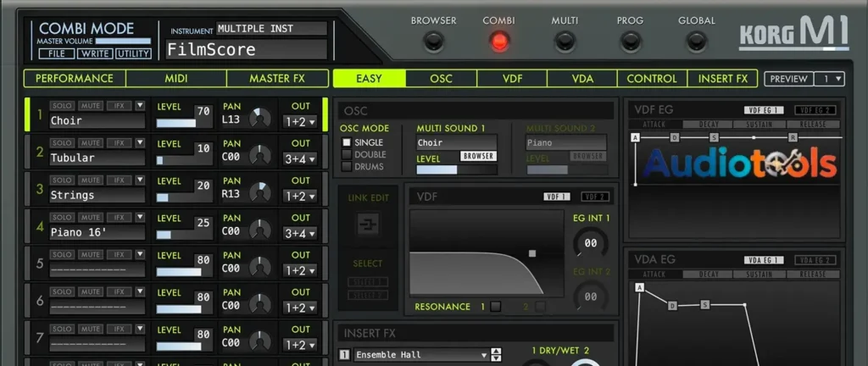Select the VDF EG 2 button
Viewport: 868px width, 366px height.
tap(815, 110)
